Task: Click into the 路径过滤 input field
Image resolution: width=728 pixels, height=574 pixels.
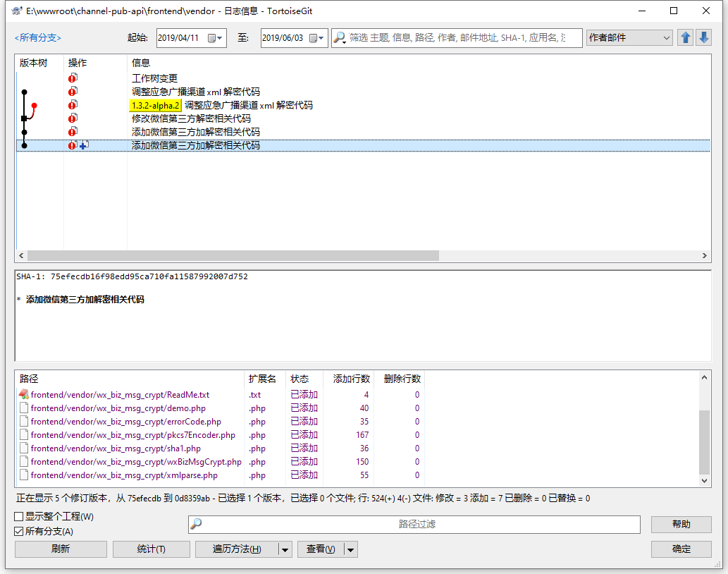Action: click(x=416, y=525)
